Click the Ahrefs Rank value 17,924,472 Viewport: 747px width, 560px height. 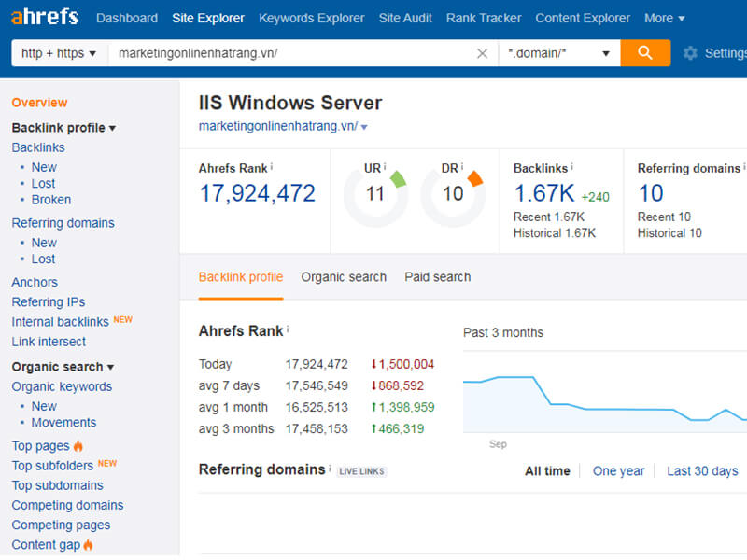point(258,194)
